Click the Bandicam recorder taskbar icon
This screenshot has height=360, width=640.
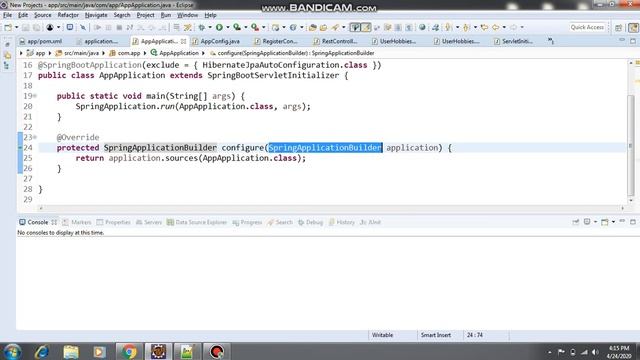[x=217, y=351]
